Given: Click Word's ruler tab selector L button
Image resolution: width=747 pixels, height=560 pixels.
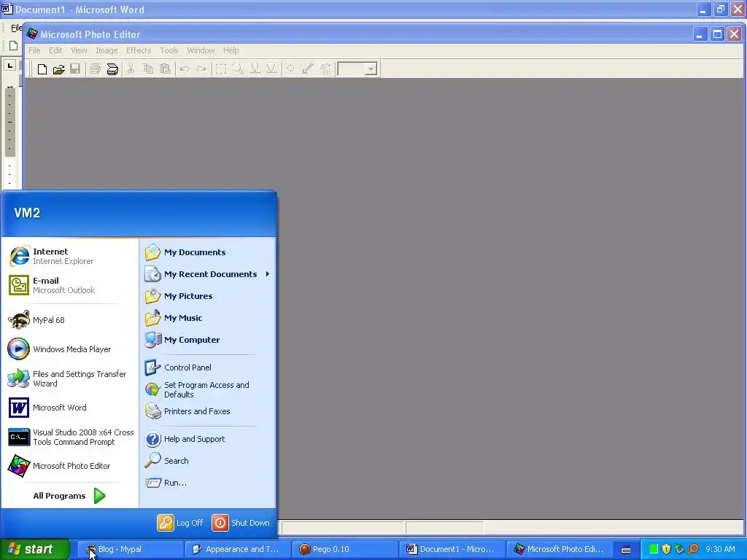Looking at the screenshot, I should point(10,65).
